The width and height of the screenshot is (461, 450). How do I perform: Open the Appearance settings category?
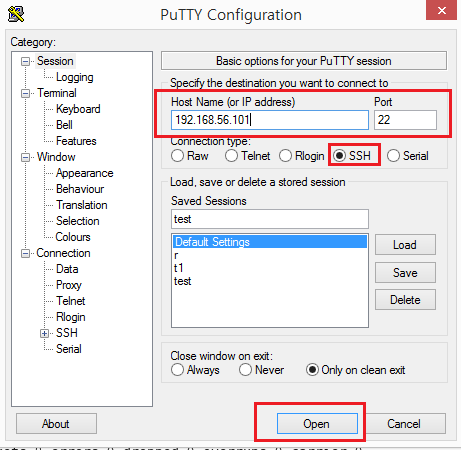85,173
